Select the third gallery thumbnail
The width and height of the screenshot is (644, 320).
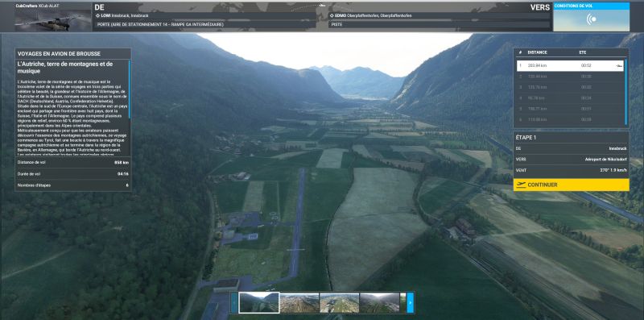pos(339,303)
